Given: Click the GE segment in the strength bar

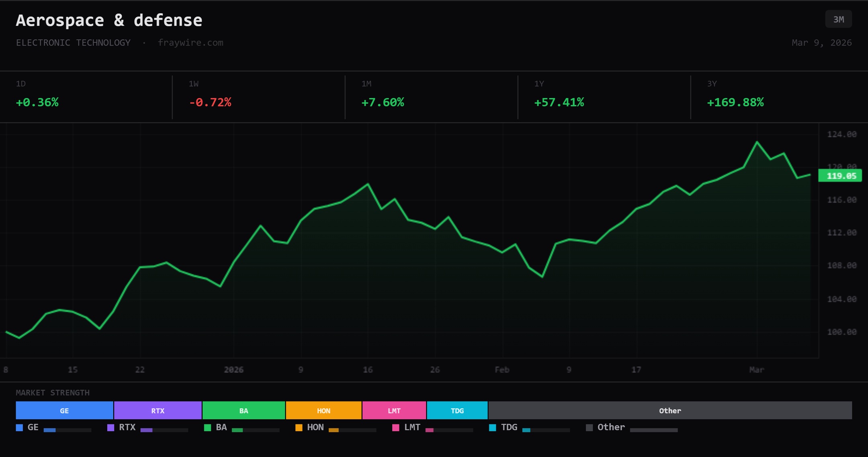Looking at the screenshot, I should [64, 410].
